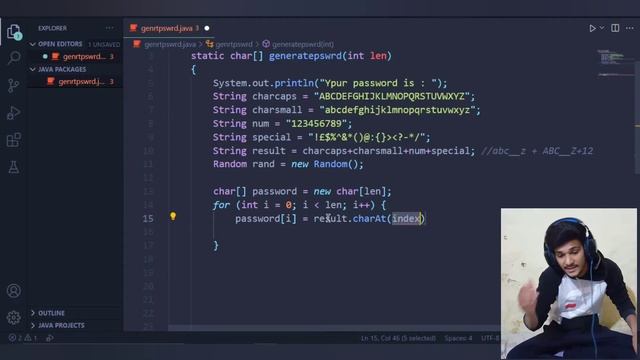This screenshot has height=360, width=640.
Task: Click errors and warnings status indicator
Action: (23, 338)
